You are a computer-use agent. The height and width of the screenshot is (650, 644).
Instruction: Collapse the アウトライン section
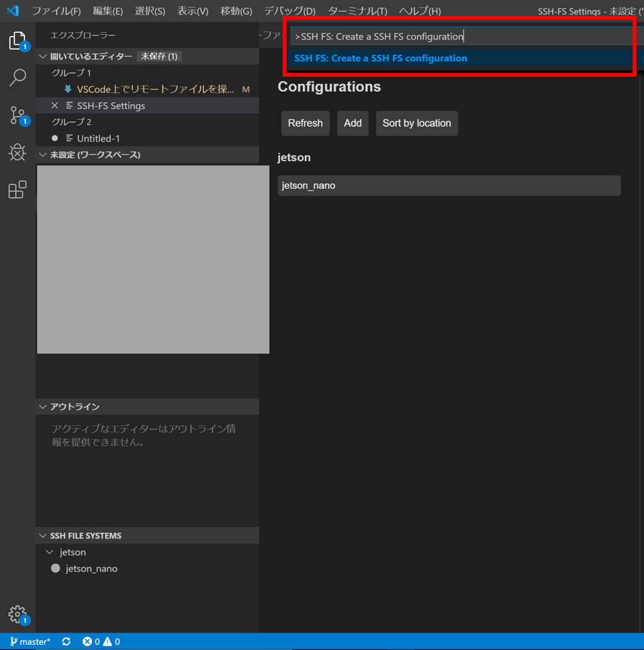click(x=43, y=406)
